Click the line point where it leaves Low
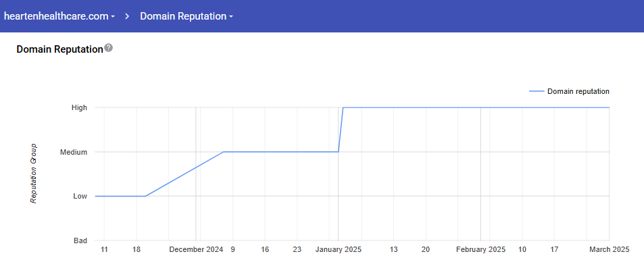Viewport: 644px width, 279px height. [145, 196]
